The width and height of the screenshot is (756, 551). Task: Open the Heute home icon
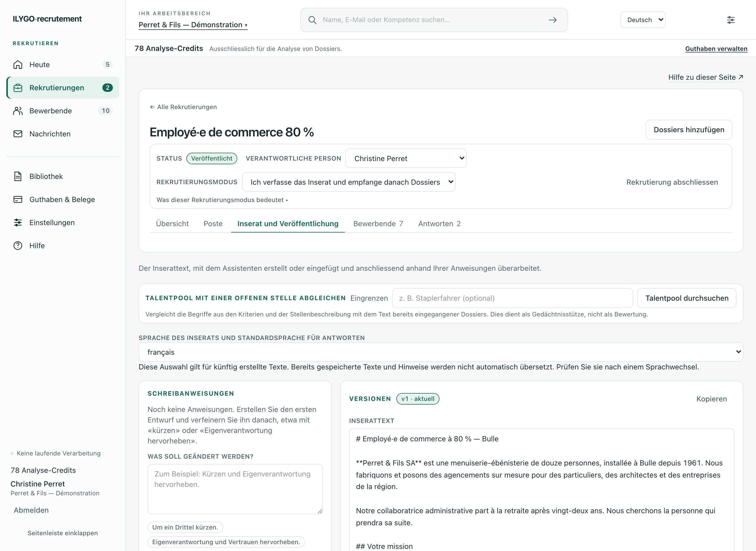pyautogui.click(x=18, y=65)
